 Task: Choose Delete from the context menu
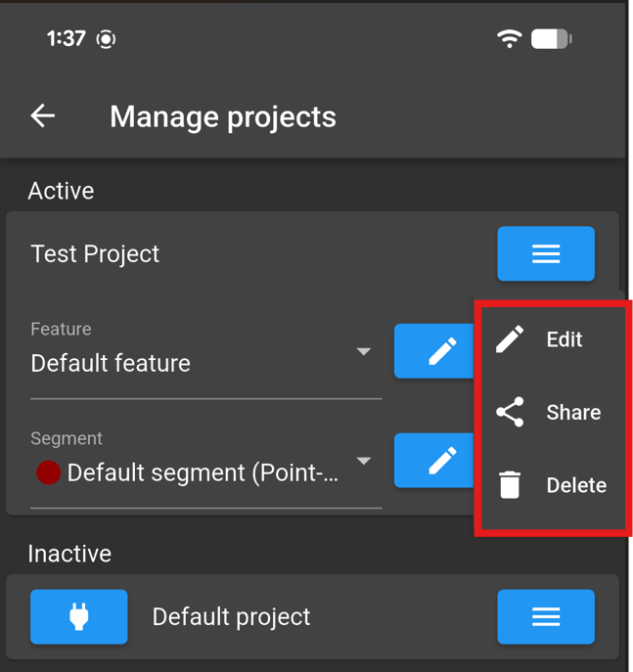click(552, 485)
